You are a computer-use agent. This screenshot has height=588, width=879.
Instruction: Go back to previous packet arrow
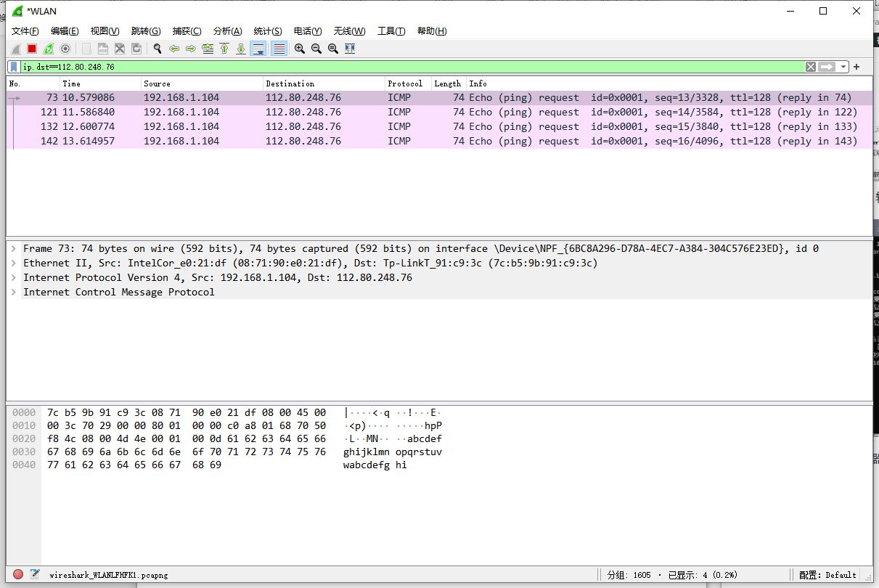pyautogui.click(x=174, y=49)
